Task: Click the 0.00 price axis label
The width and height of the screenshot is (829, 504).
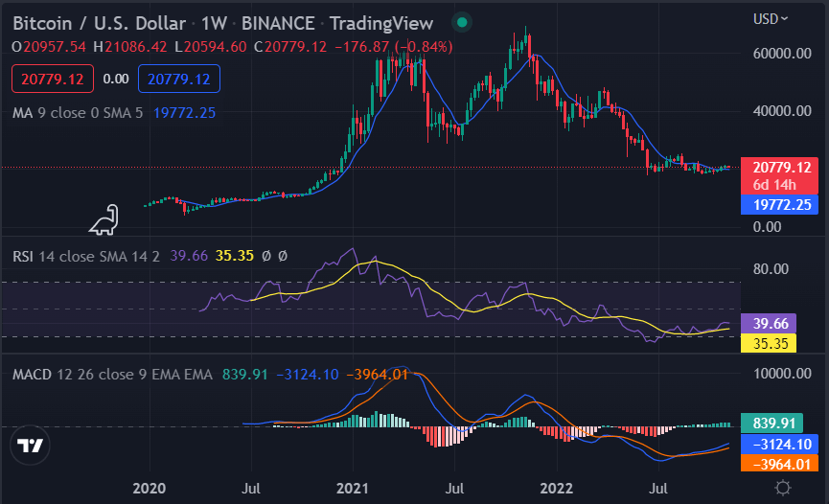Action: click(767, 227)
